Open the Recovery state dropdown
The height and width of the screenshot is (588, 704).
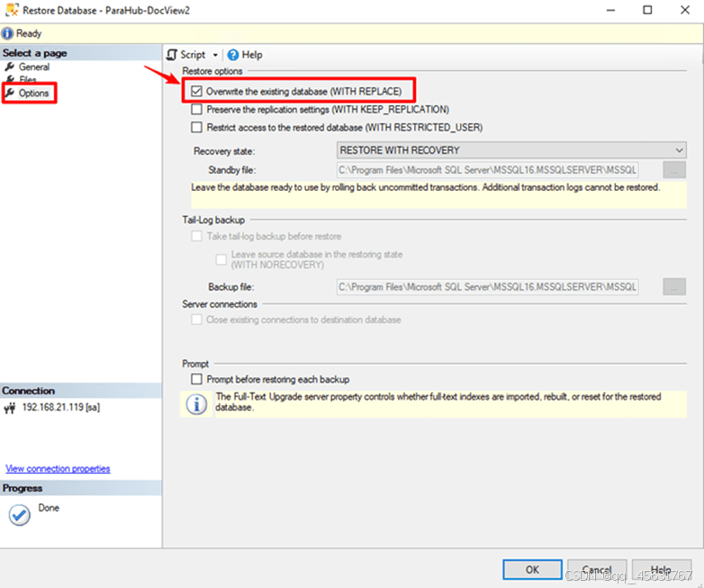coord(511,150)
